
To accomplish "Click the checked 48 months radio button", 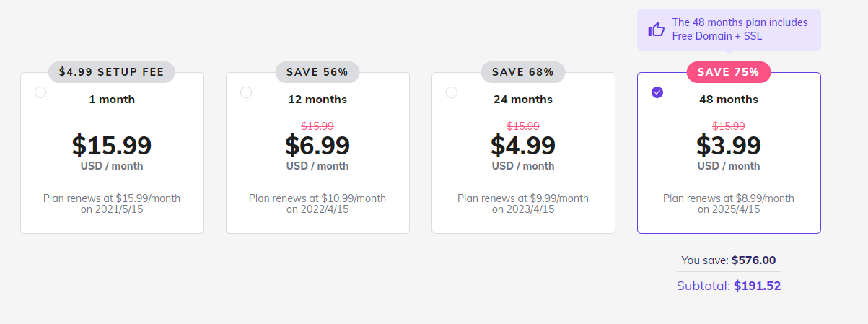I will [x=657, y=92].
